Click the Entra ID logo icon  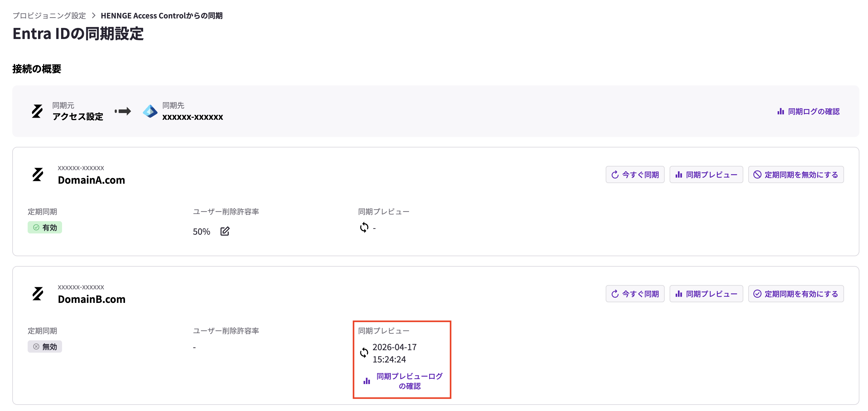pos(150,111)
